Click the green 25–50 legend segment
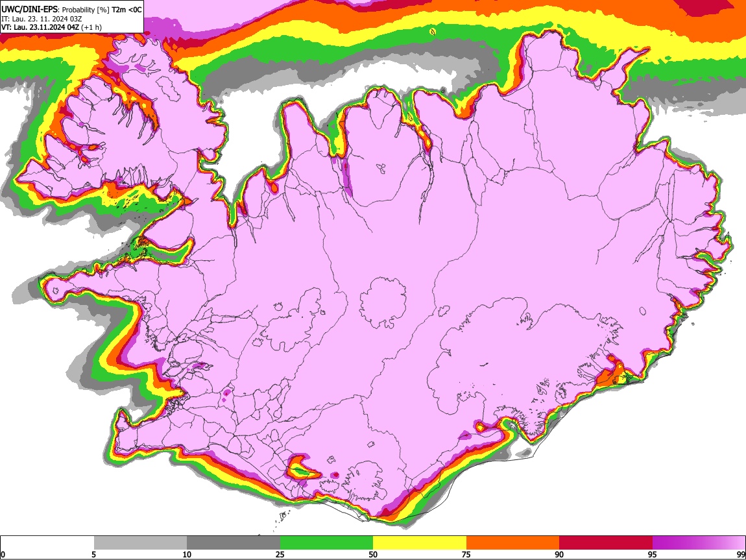Viewport: 746px width, 560px height. tap(326, 543)
